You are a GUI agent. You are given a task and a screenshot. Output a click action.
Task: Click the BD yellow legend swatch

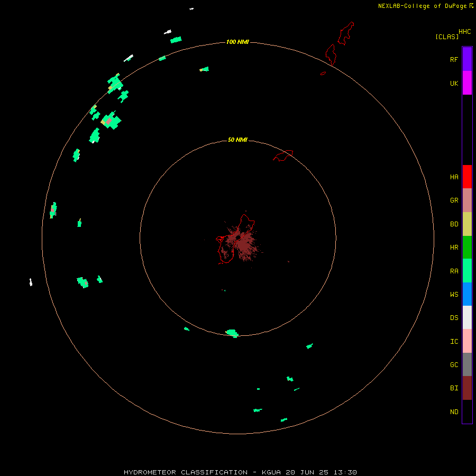[467, 224]
